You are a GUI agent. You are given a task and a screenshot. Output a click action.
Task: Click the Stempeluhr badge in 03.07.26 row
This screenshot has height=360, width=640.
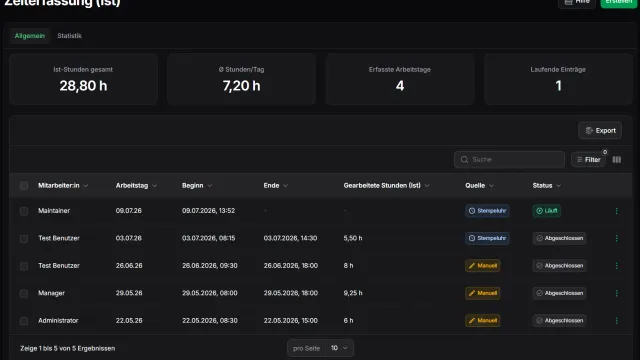(x=487, y=238)
